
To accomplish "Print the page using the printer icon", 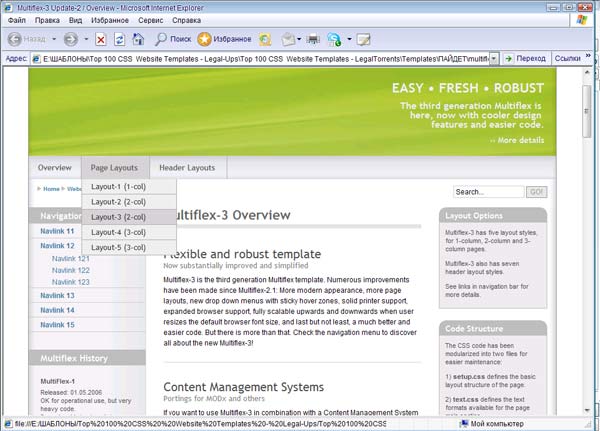I will [313, 39].
